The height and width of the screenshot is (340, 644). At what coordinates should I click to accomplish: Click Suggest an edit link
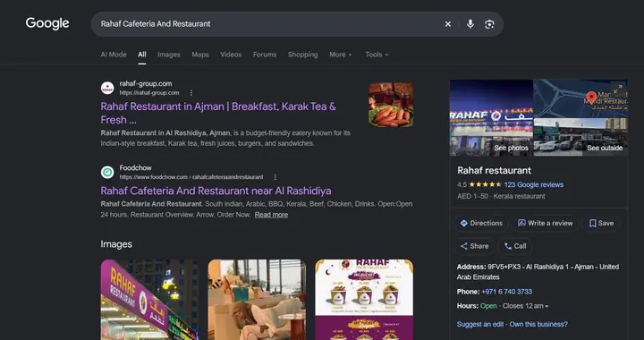(x=480, y=325)
